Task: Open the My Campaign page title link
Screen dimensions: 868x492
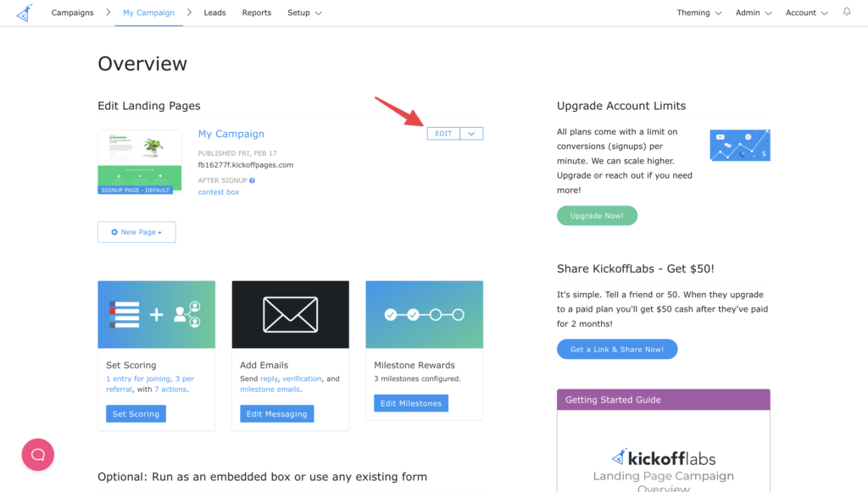Action: pos(231,134)
